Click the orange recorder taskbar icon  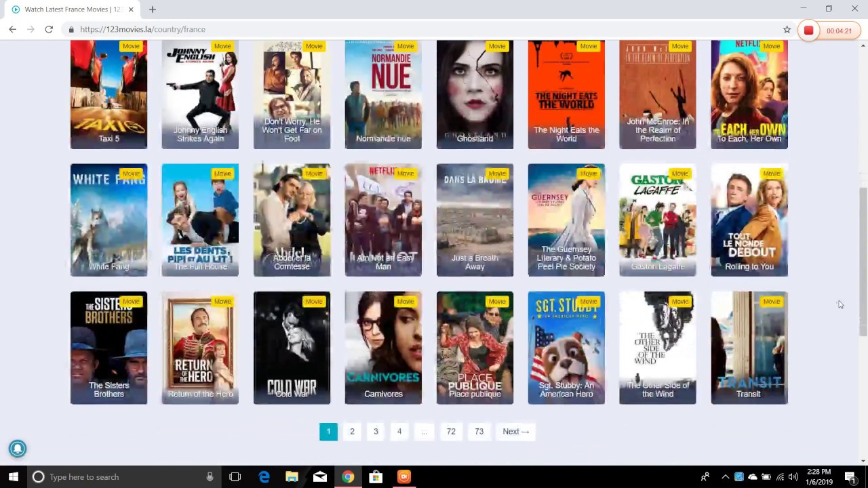pos(403,477)
